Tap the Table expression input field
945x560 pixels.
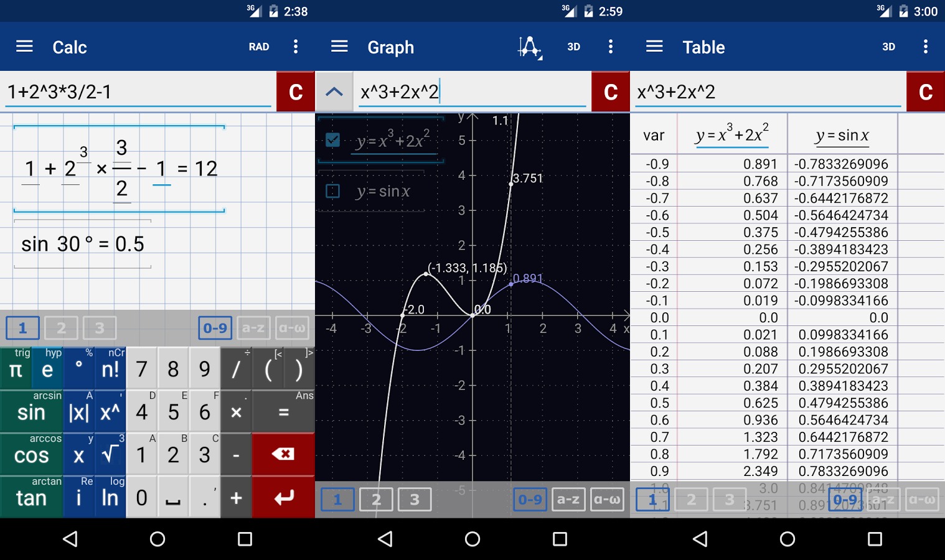click(767, 92)
